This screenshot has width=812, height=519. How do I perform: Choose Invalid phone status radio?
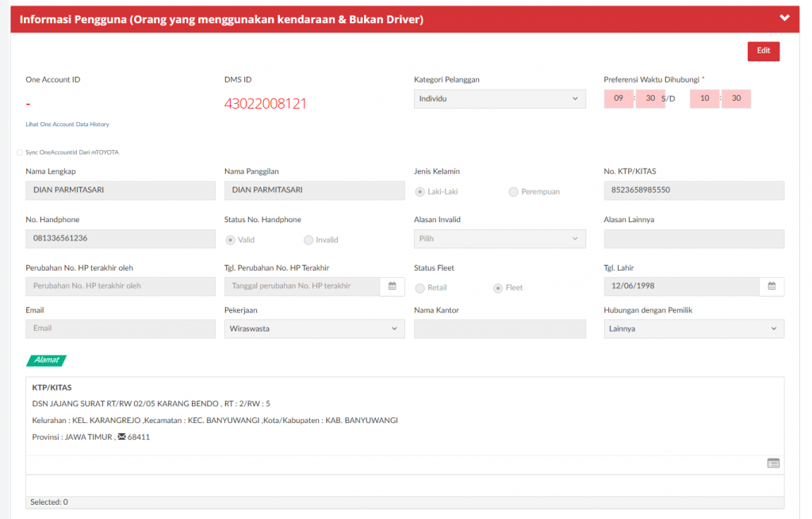[x=308, y=240]
